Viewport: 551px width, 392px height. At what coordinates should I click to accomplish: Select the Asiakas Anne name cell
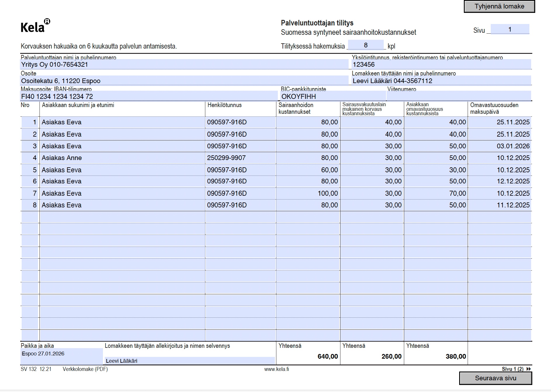point(122,158)
